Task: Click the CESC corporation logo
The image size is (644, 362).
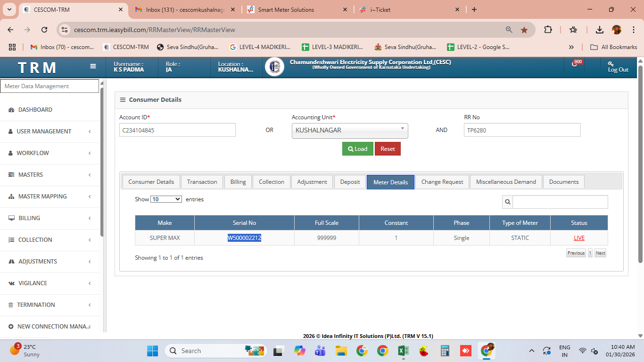Action: pyautogui.click(x=274, y=66)
